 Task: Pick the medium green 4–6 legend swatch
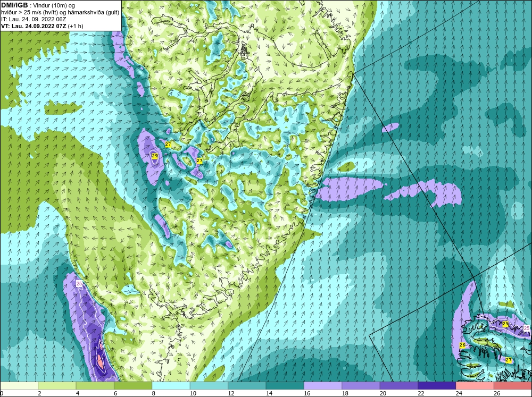95,385
